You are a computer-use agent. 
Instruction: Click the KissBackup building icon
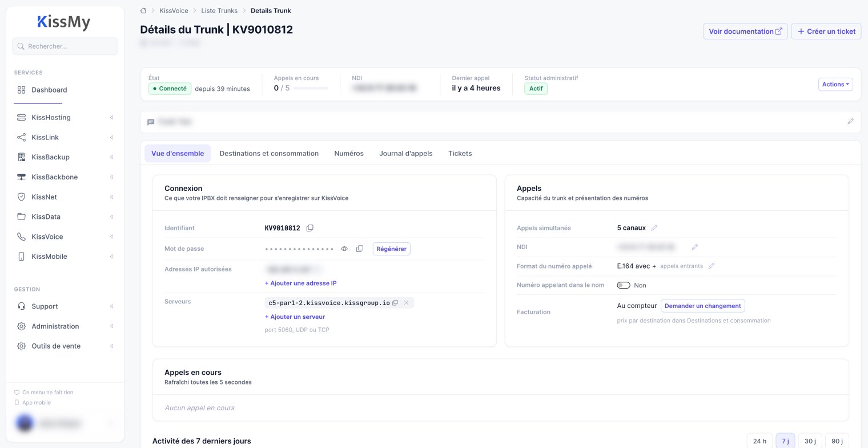click(21, 157)
